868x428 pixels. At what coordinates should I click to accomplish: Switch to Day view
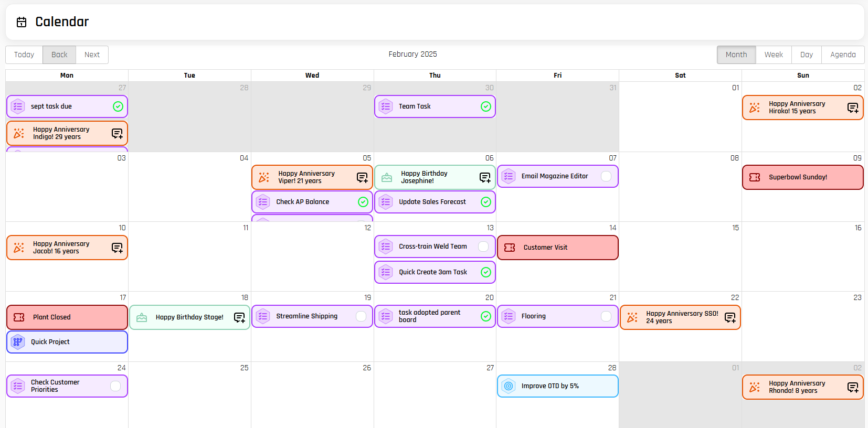(807, 55)
